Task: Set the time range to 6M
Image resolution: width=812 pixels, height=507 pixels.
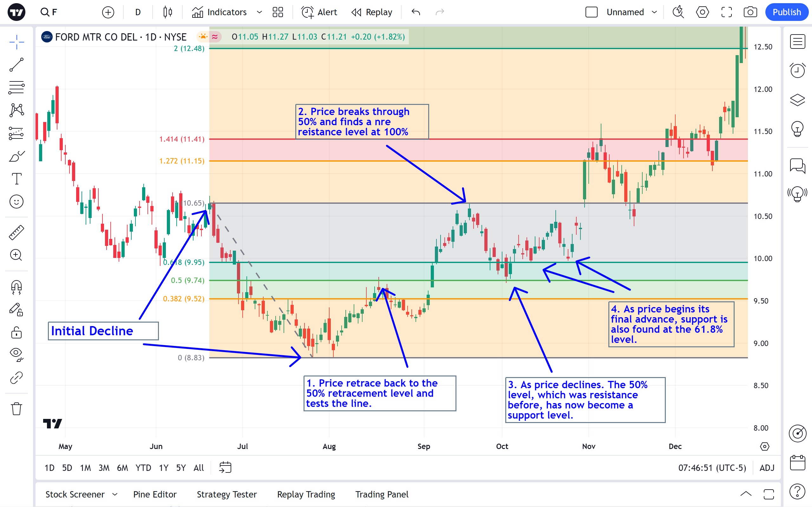Action: coord(122,468)
